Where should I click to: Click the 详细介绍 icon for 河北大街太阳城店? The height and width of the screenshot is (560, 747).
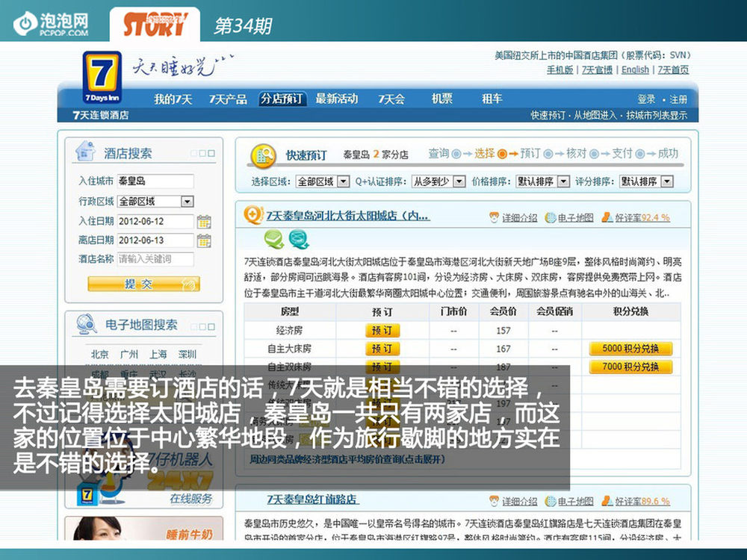point(495,217)
